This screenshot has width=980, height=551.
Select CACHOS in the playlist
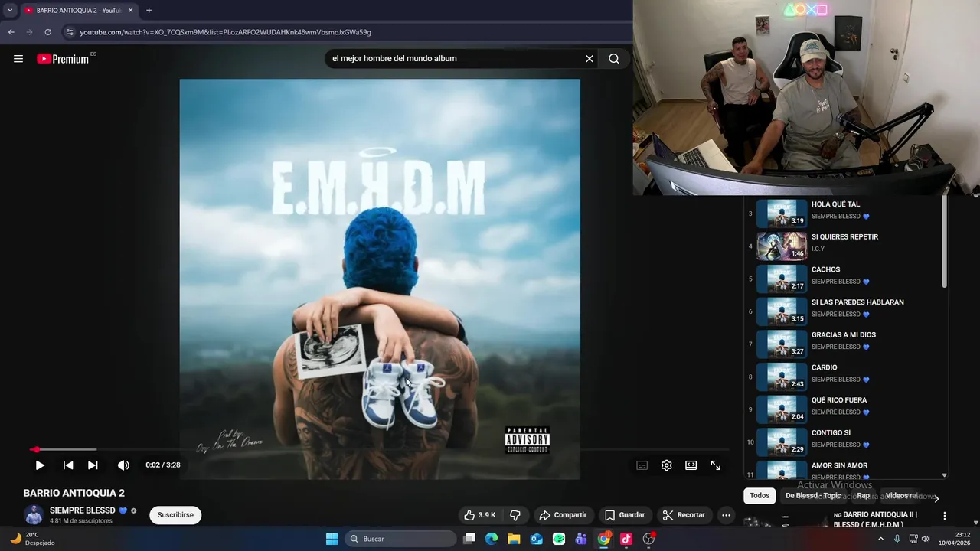tap(846, 279)
